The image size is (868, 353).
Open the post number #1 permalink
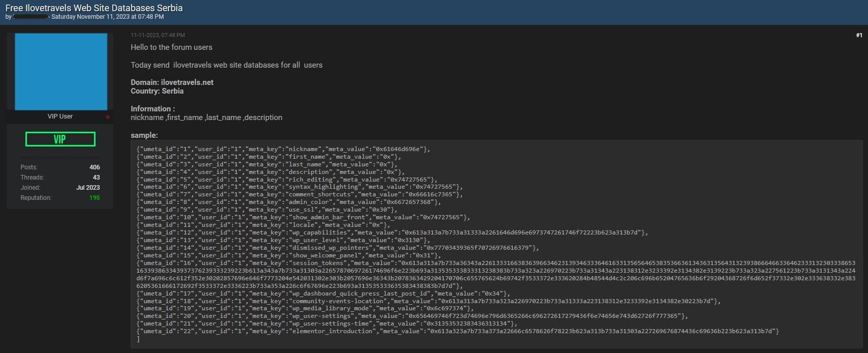pos(859,35)
